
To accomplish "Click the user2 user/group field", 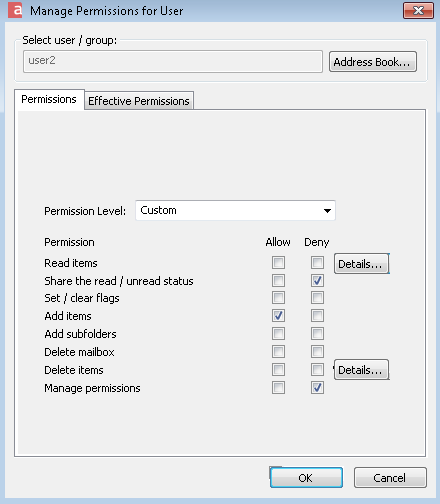I will tap(173, 61).
